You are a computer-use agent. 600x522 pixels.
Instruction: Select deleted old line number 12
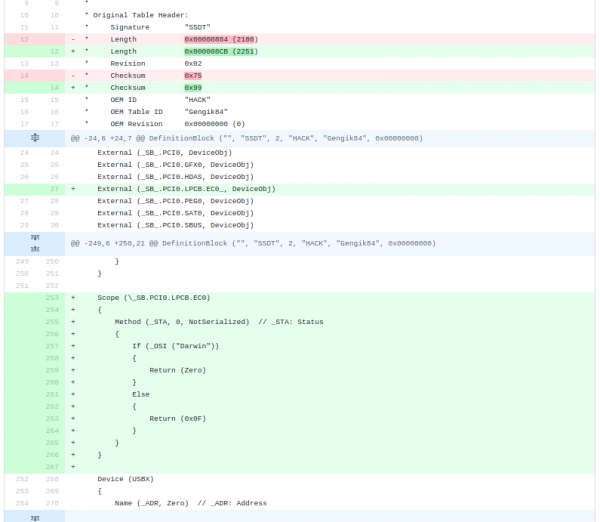tap(24, 39)
